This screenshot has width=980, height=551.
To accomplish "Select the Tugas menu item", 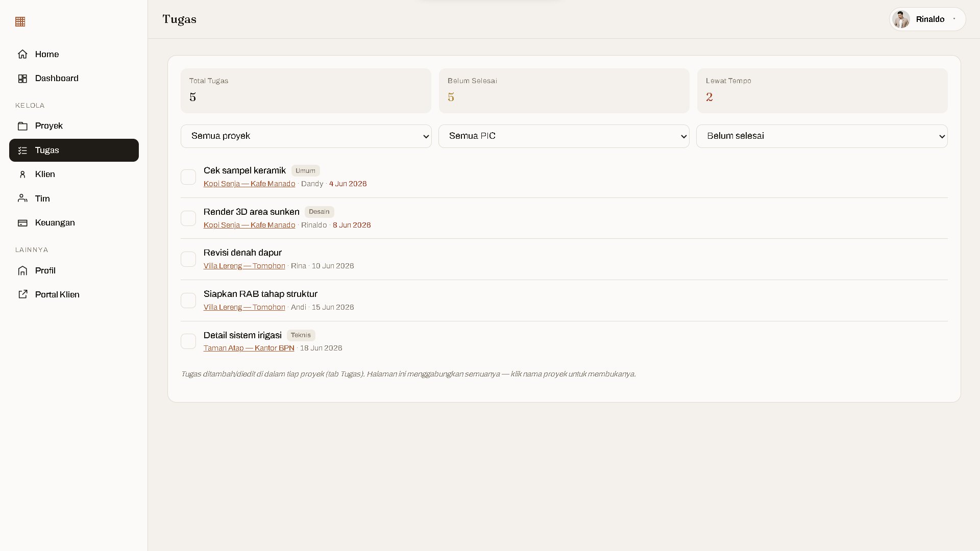I will pyautogui.click(x=74, y=151).
